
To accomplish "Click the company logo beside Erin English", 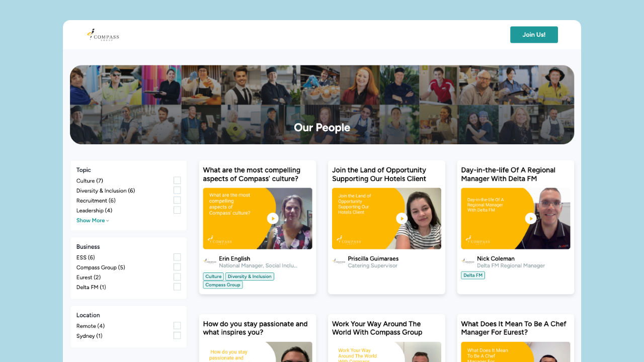I will tap(210, 261).
